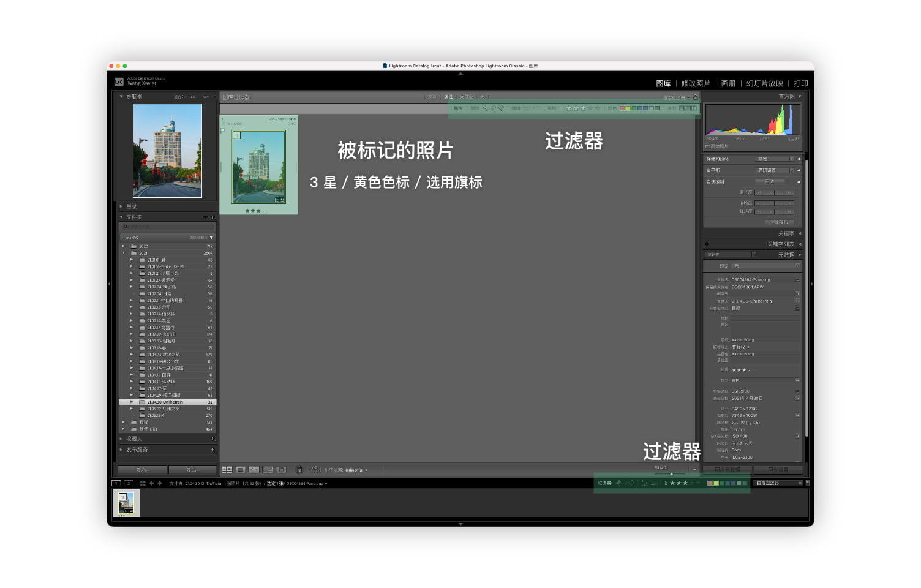
Task: Toggle the three-star rating filter
Action: point(582,108)
